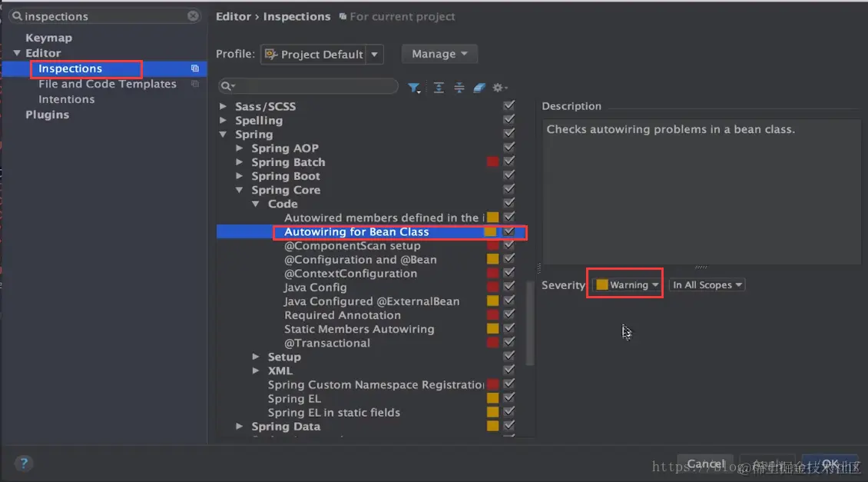Image resolution: width=868 pixels, height=482 pixels.
Task: Collapse the Editor section in sidebar
Action: pos(17,53)
